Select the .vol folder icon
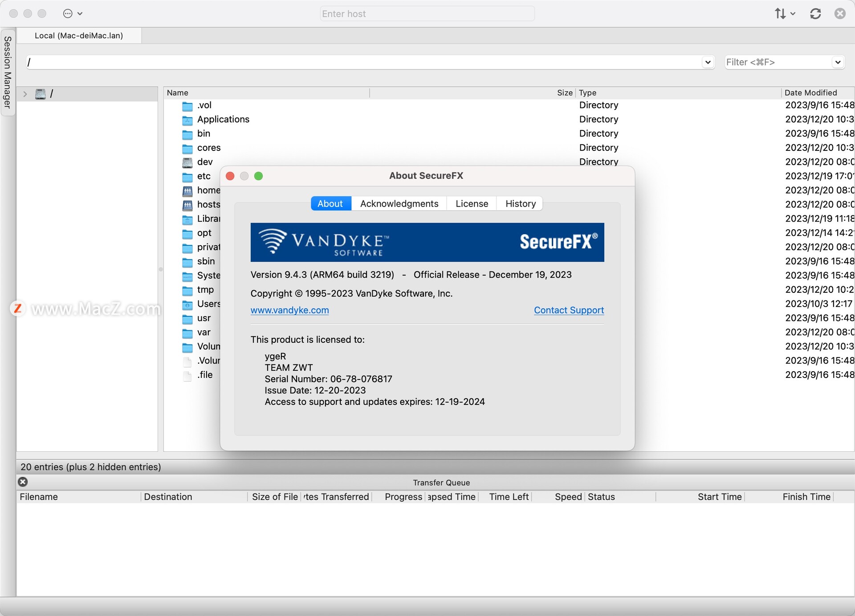This screenshot has height=616, width=855. point(187,106)
